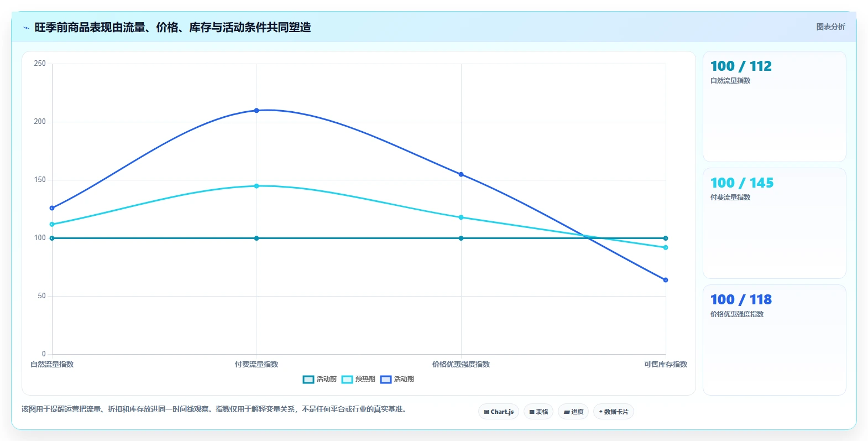
Task: Click the 活动期 data point at 可售库存指数
Action: click(666, 280)
